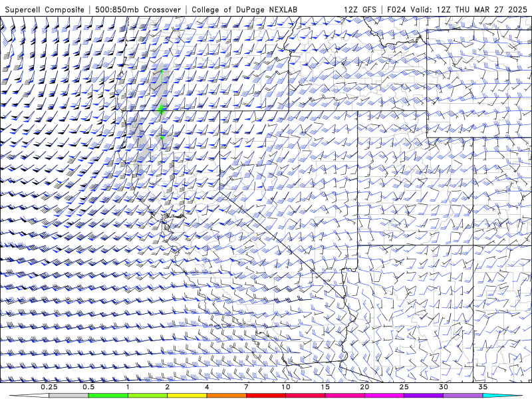Click the "7" legend value
532x399 pixels.
[246, 387]
